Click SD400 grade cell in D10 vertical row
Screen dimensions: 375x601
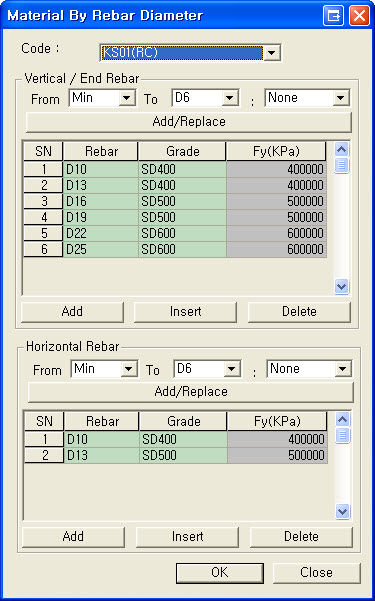182,169
